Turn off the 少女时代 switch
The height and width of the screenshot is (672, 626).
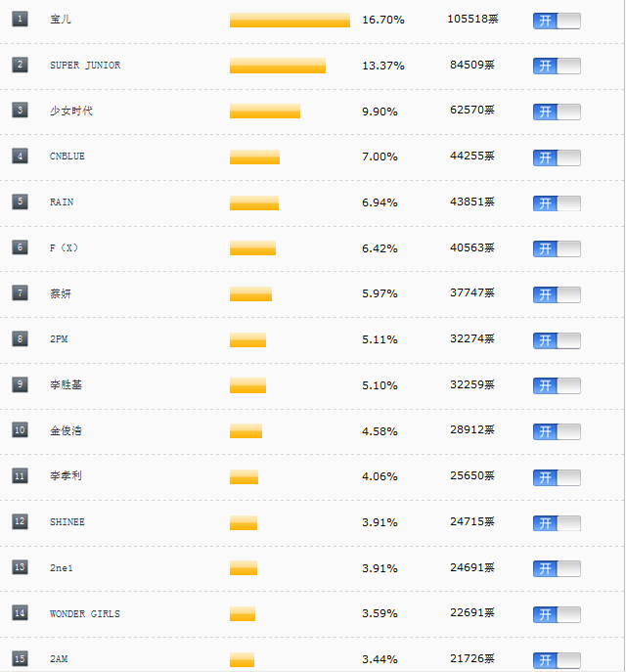557,112
